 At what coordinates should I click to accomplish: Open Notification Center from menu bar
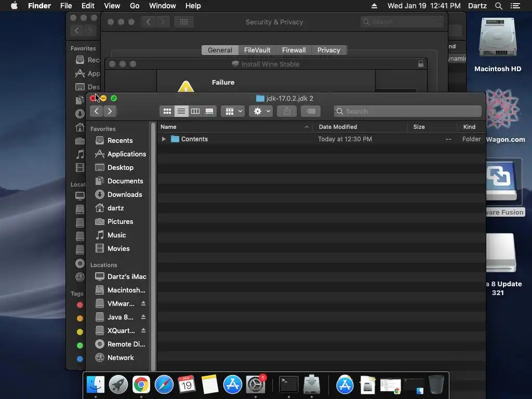(x=515, y=6)
